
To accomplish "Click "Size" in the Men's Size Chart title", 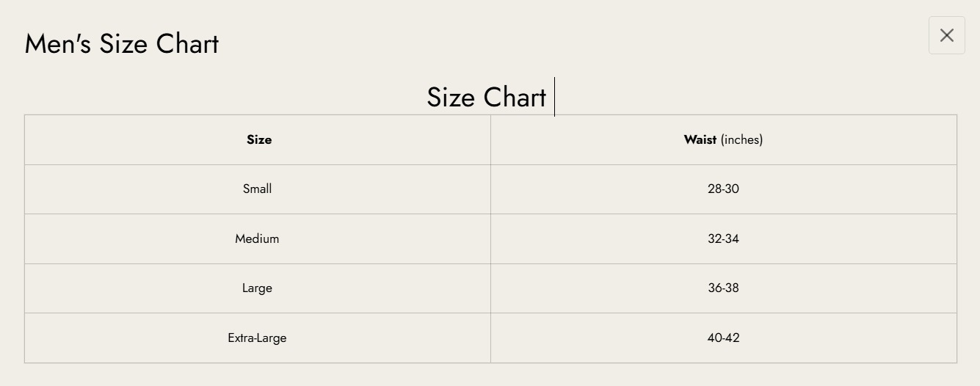I will pos(124,44).
